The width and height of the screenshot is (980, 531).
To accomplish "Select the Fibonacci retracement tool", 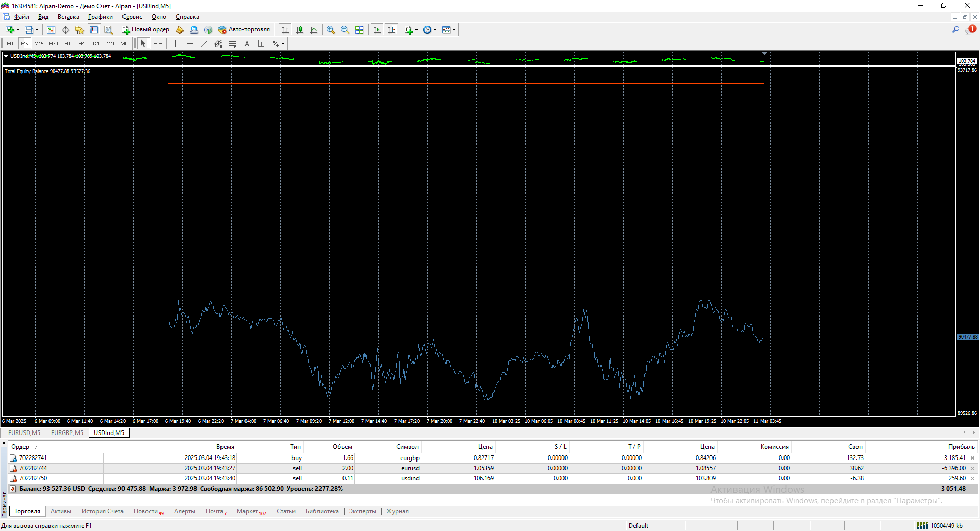I will point(233,44).
